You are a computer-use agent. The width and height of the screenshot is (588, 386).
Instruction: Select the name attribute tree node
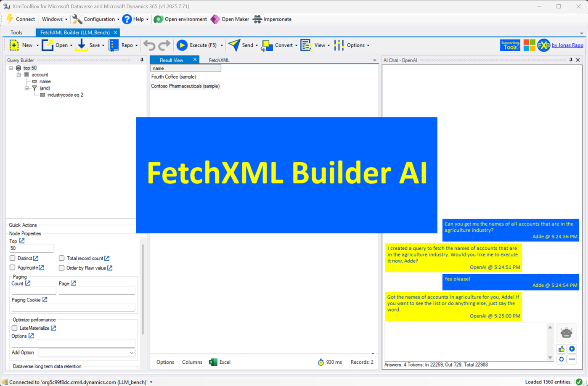coord(45,82)
